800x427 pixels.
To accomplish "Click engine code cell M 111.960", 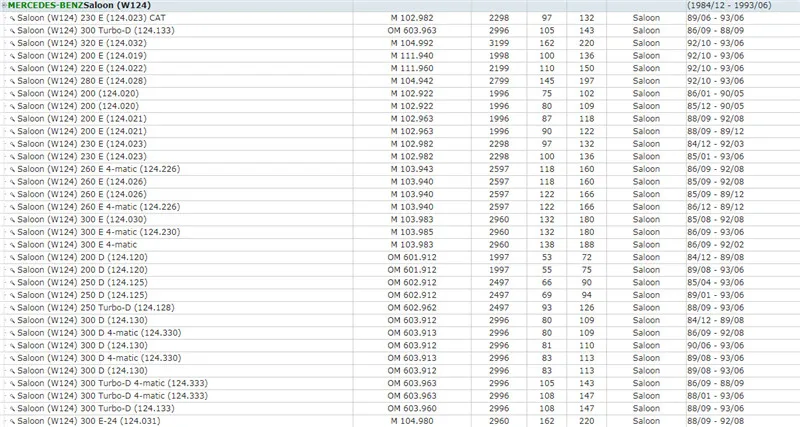I will click(x=412, y=68).
